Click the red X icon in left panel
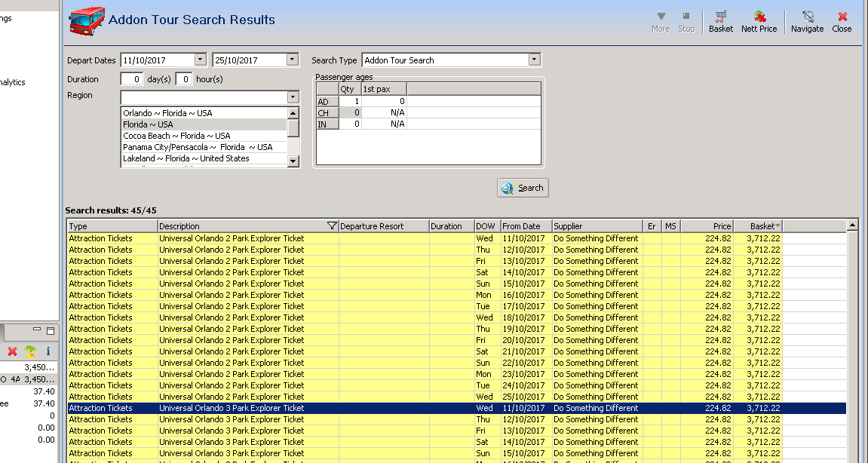868x463 pixels. (x=13, y=351)
